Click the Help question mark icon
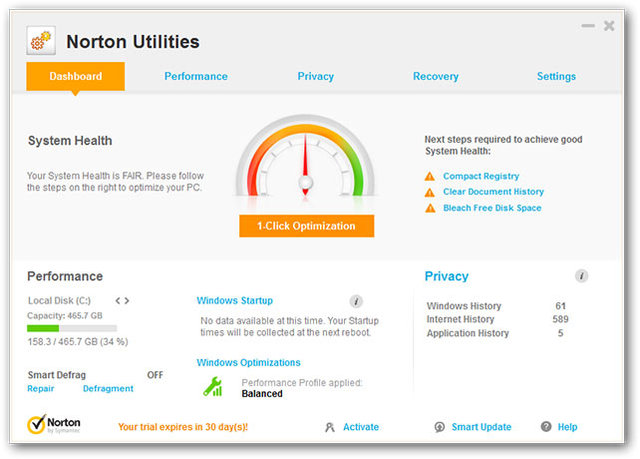Image resolution: width=640 pixels, height=459 pixels. (546, 427)
